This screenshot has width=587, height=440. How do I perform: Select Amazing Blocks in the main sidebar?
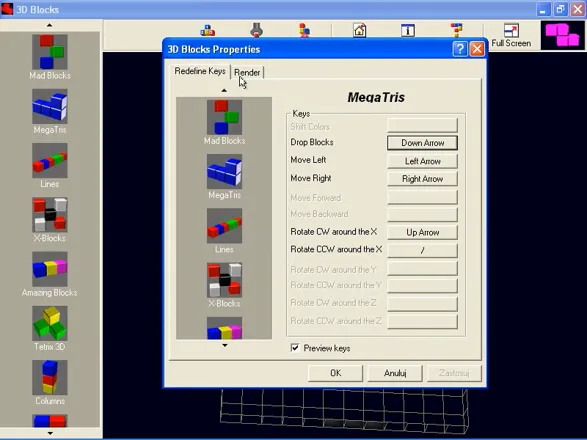[49, 274]
